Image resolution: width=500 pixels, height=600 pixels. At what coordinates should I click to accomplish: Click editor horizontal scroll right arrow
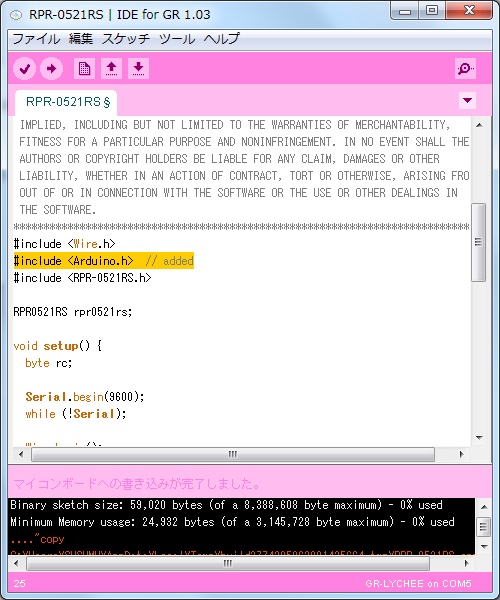461,455
